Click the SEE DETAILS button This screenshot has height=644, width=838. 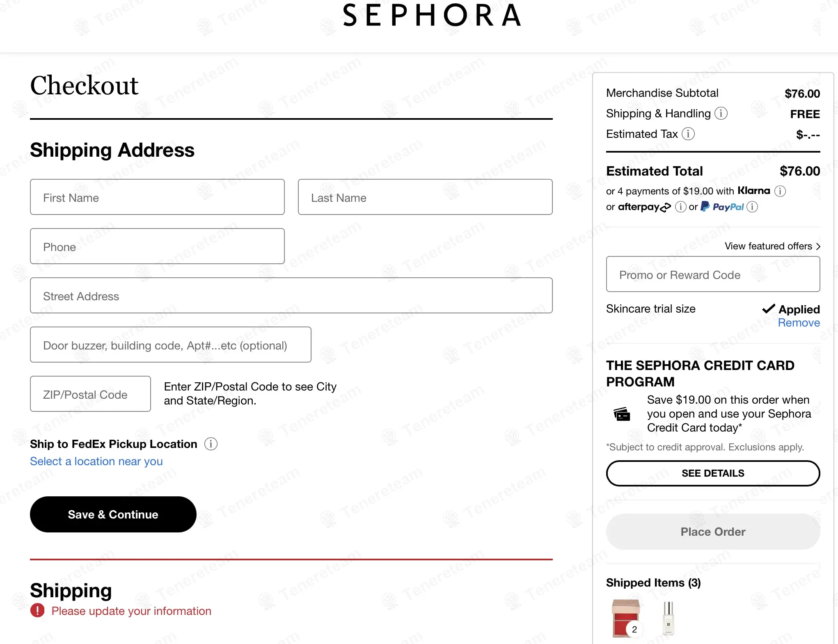pos(713,473)
